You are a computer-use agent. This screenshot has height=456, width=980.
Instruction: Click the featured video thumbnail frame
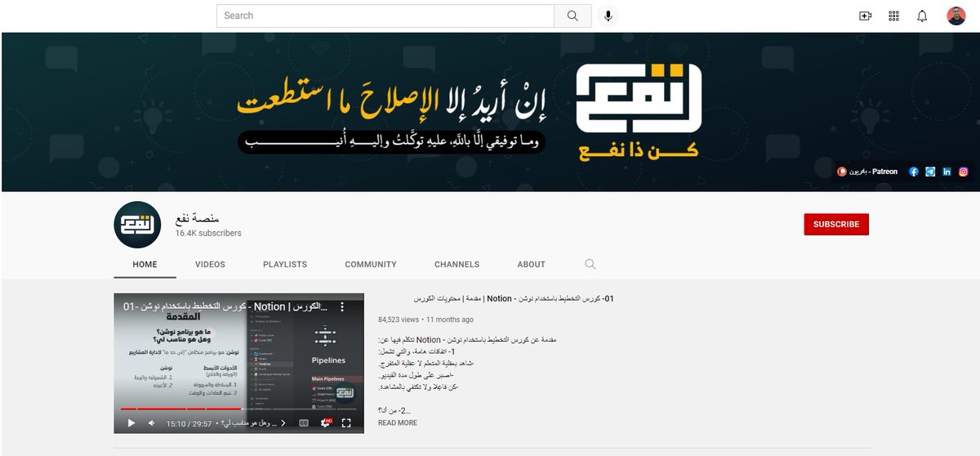pos(238,363)
